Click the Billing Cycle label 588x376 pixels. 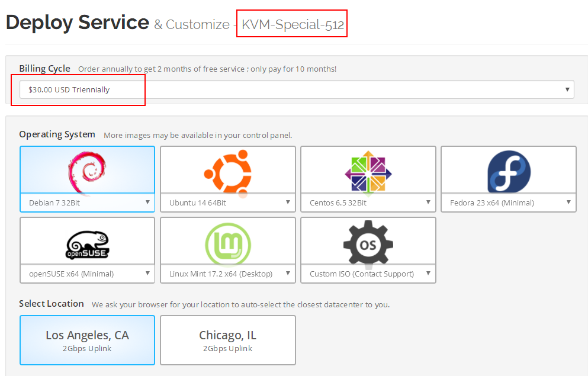(x=44, y=69)
